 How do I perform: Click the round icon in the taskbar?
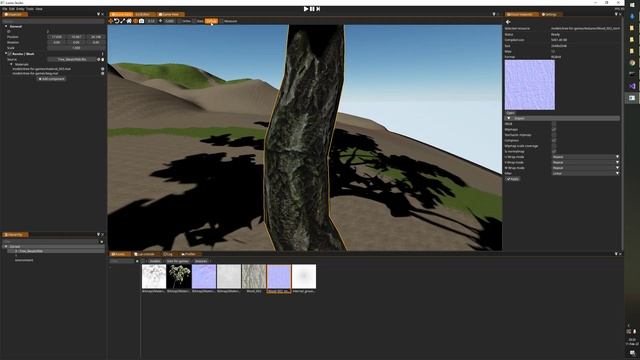tap(632, 63)
